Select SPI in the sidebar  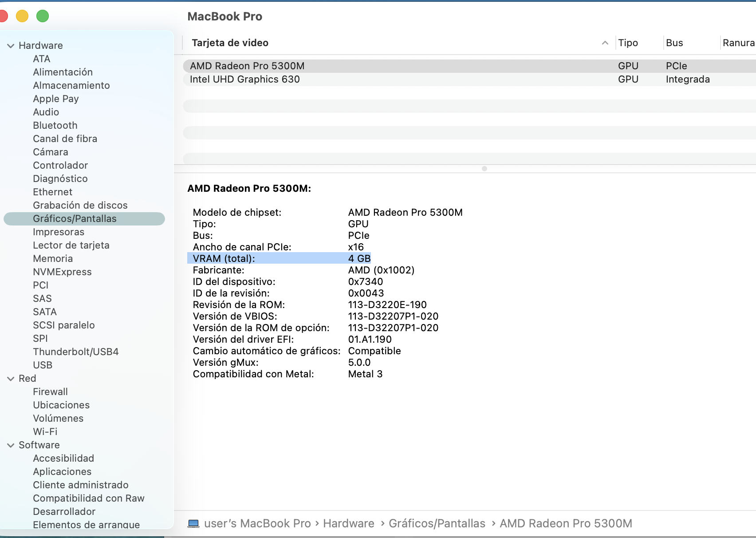[40, 339]
